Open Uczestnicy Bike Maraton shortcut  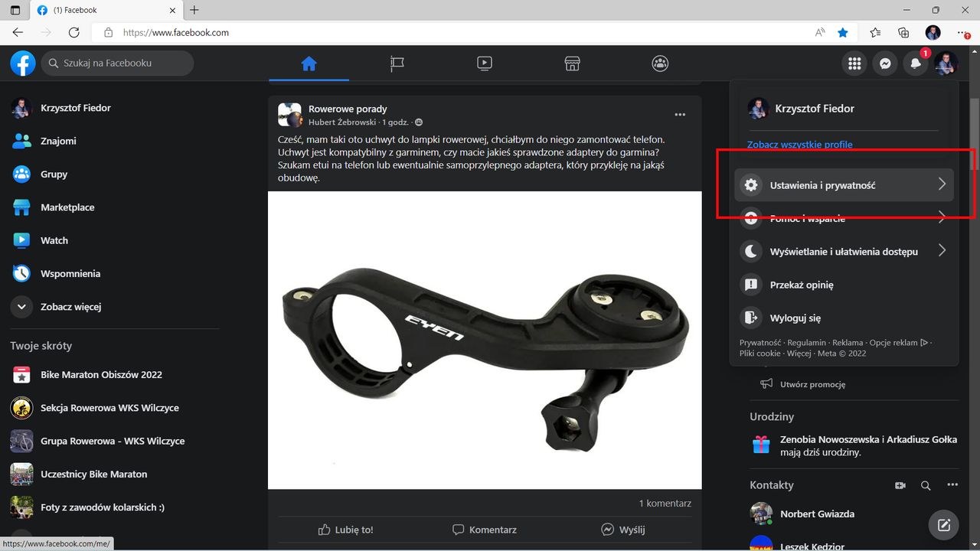click(113, 474)
